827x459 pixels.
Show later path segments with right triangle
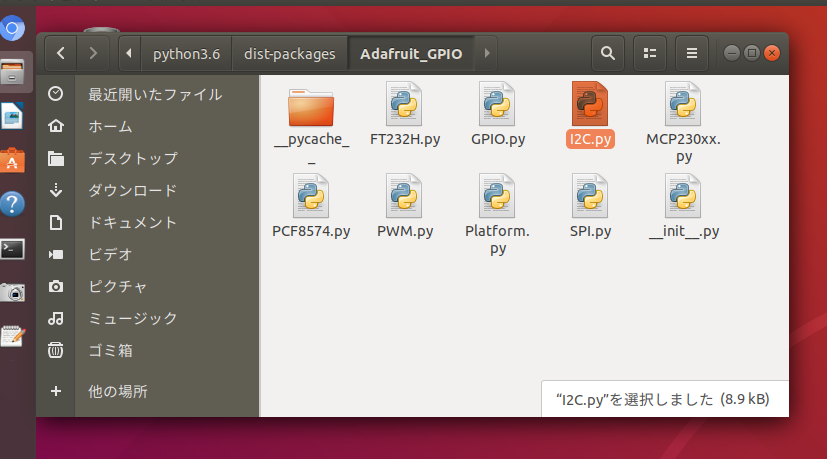coord(486,53)
